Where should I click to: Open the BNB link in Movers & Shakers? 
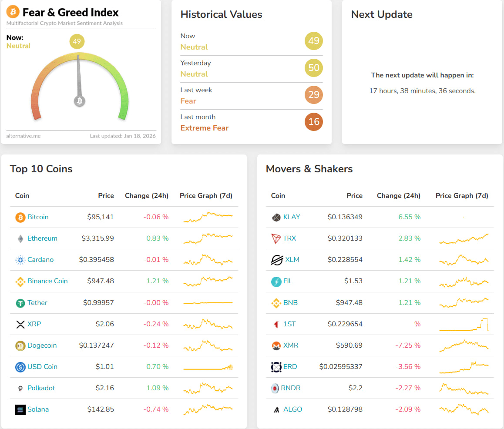coord(290,302)
